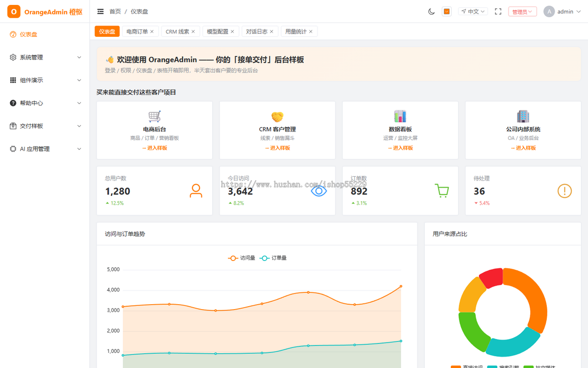Open the 管理员 role dropdown
This screenshot has height=368, width=588.
[522, 12]
